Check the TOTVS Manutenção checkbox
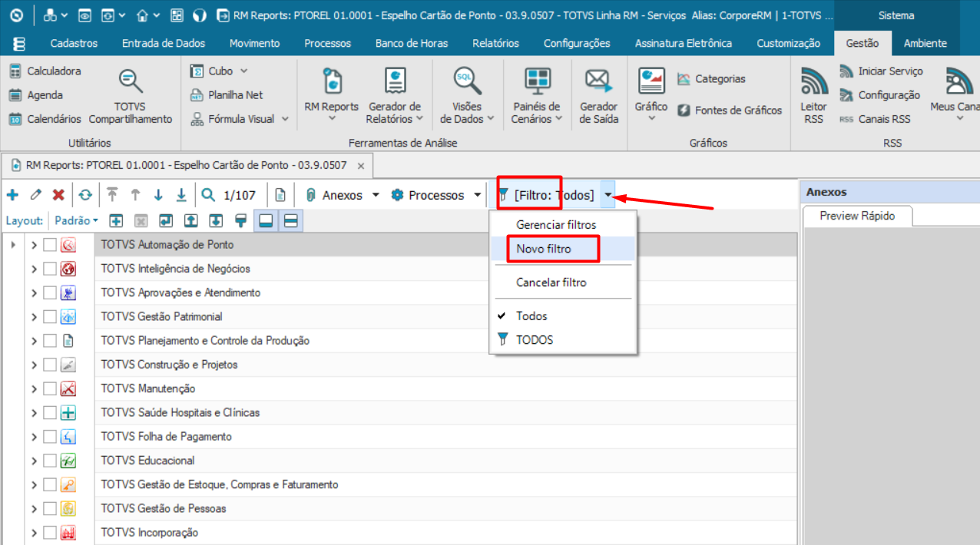Viewport: 980px width, 545px height. 50,388
